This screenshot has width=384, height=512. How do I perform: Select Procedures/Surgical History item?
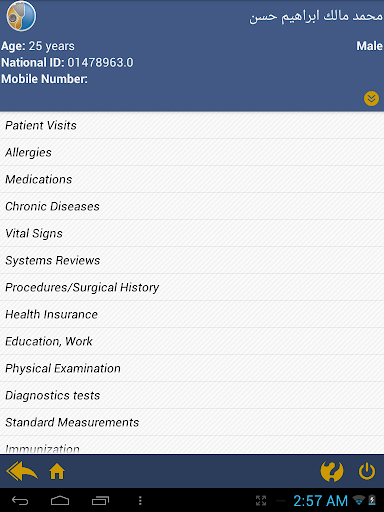coord(192,287)
